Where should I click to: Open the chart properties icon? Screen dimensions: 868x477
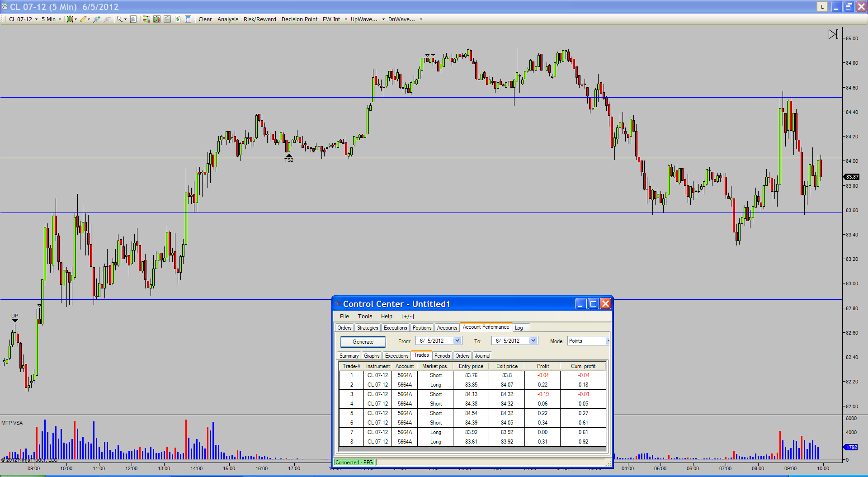[x=188, y=19]
